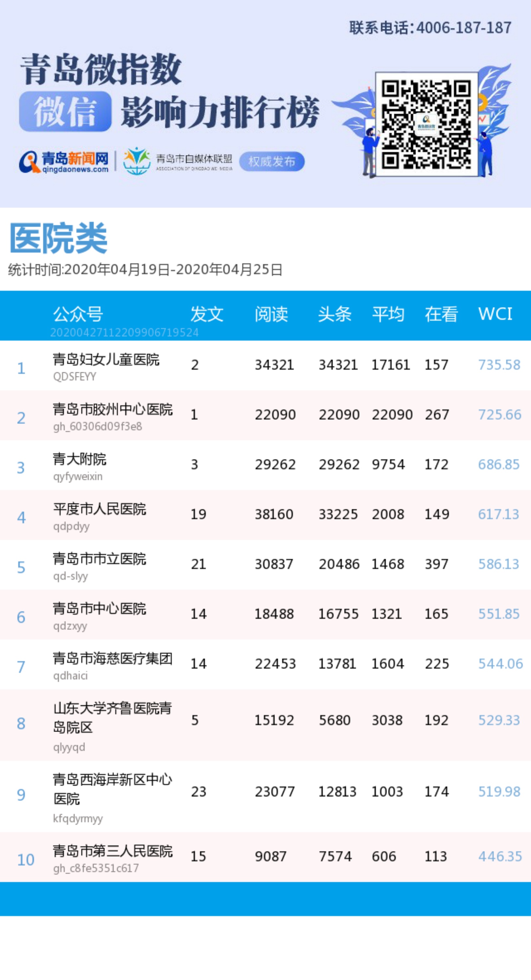The width and height of the screenshot is (531, 980).
Task: Click the 医院类 category heading
Action: 58,238
